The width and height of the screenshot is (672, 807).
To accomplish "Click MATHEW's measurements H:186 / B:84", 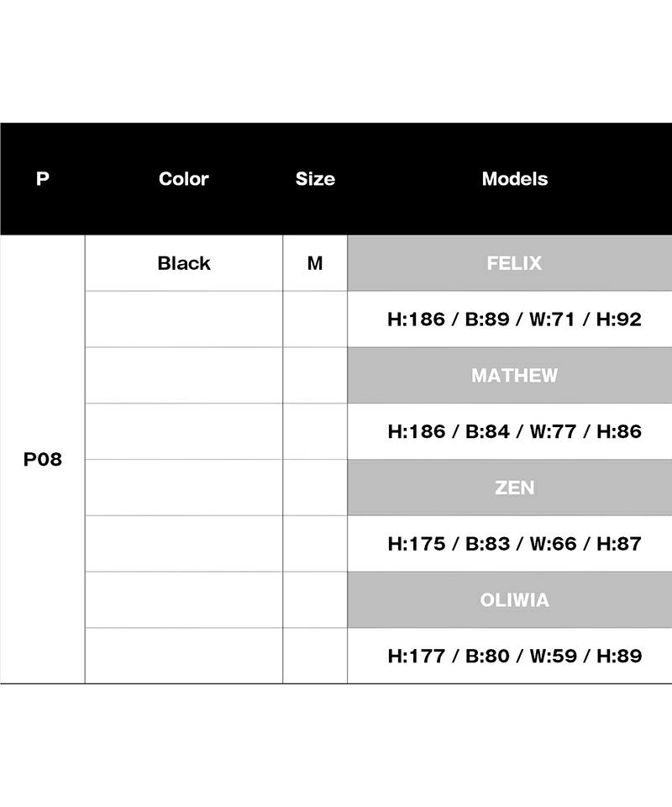I will (x=514, y=431).
